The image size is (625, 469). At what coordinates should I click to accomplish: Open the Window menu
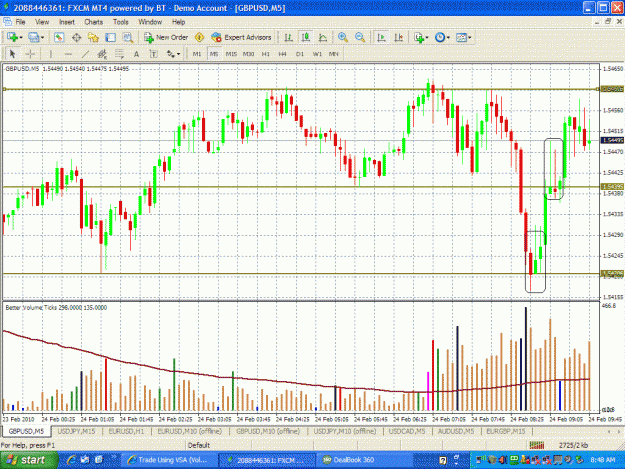[x=150, y=22]
